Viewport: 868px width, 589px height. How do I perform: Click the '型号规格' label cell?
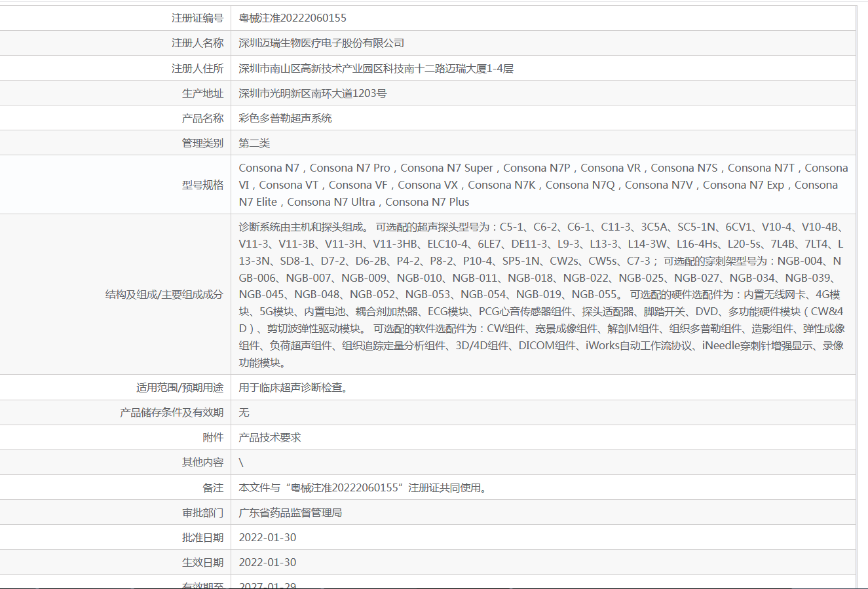click(202, 185)
